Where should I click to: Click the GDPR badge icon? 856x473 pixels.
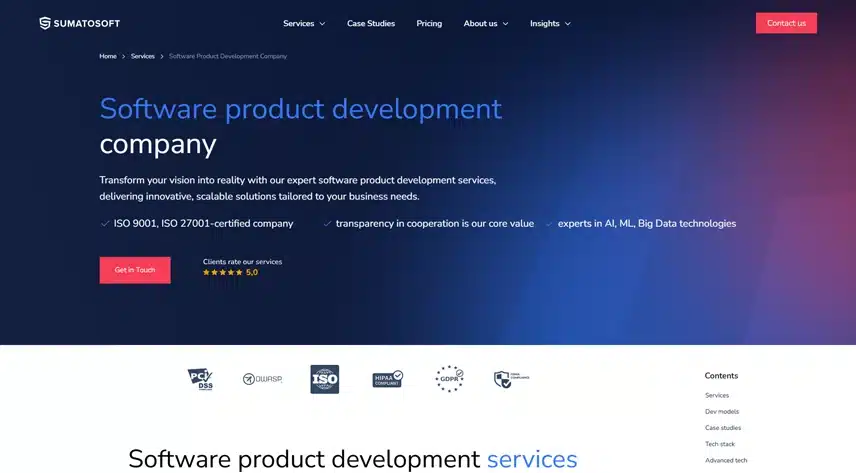click(449, 379)
